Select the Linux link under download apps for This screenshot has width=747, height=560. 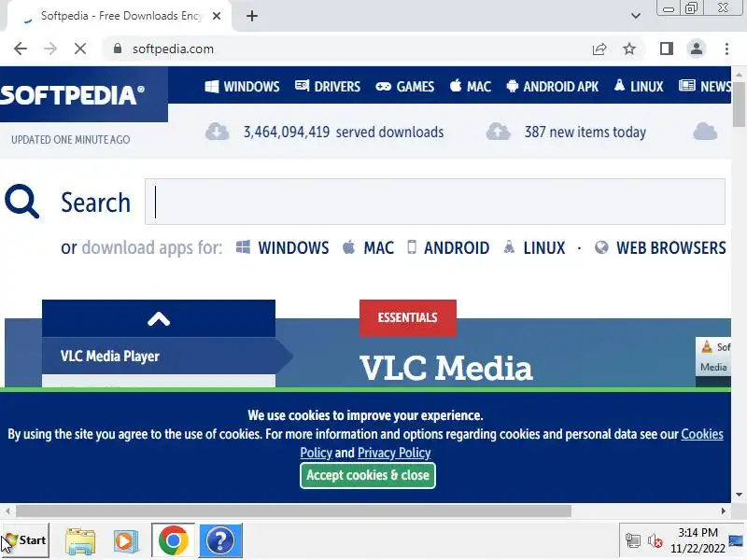tap(534, 247)
